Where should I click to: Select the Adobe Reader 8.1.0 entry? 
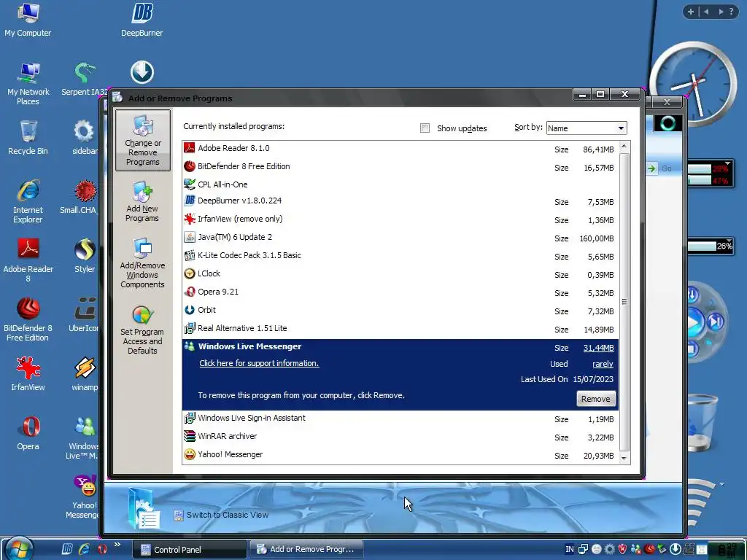click(400, 149)
